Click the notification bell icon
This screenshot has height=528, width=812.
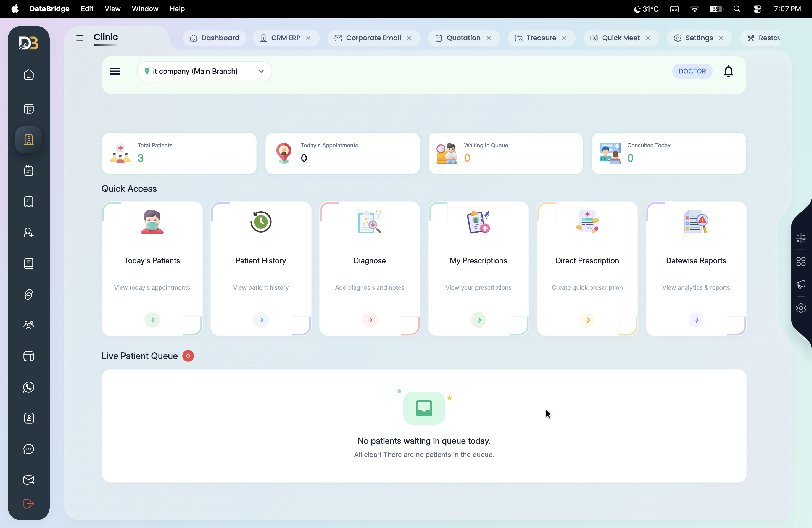coord(728,71)
